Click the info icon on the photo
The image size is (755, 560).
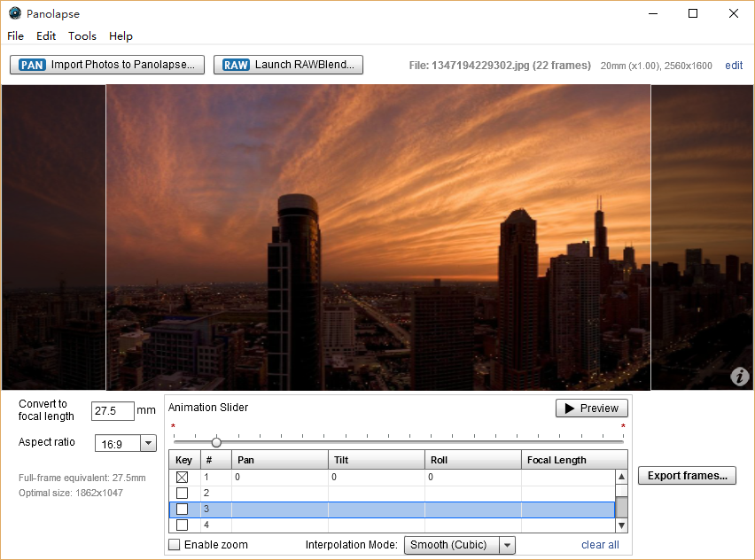click(x=739, y=377)
